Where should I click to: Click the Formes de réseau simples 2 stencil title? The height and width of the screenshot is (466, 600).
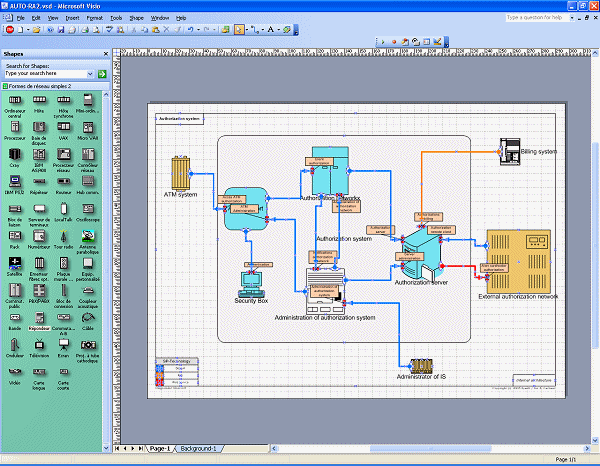pyautogui.click(x=40, y=86)
